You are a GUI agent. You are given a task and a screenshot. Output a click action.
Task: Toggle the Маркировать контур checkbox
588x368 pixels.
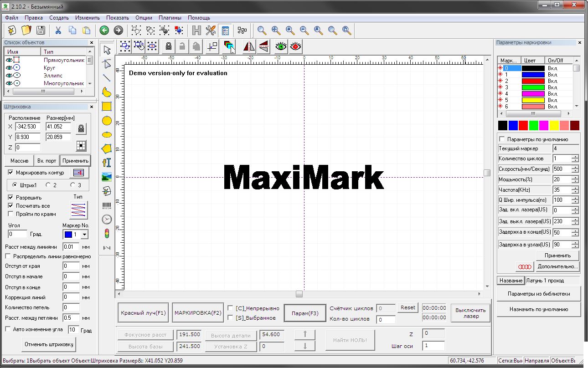tap(11, 173)
